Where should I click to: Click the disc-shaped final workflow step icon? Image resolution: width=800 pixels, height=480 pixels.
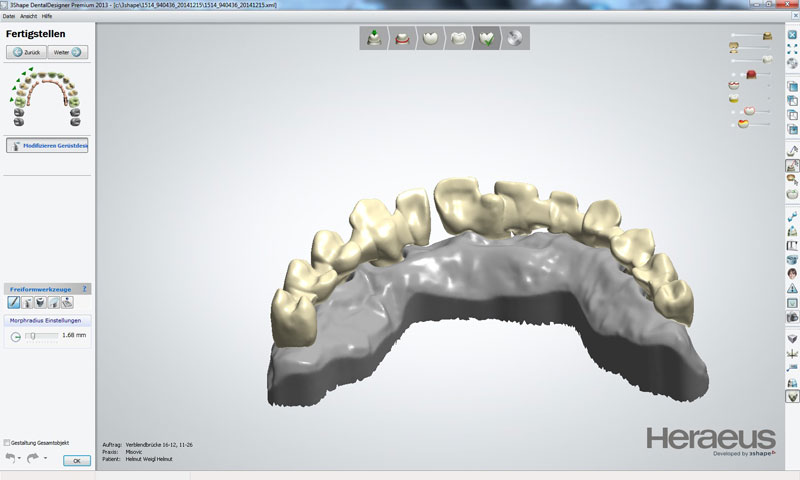(x=515, y=38)
